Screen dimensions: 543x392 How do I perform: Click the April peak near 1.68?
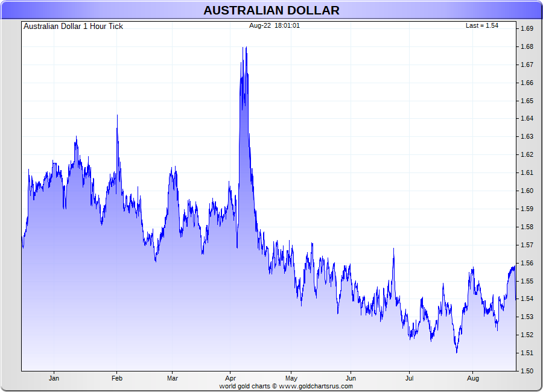tap(246, 48)
